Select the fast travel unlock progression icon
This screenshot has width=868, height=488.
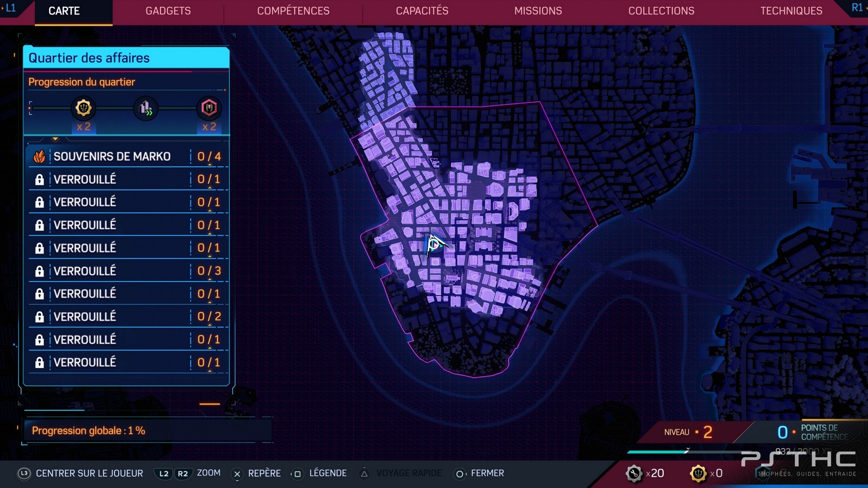[146, 108]
